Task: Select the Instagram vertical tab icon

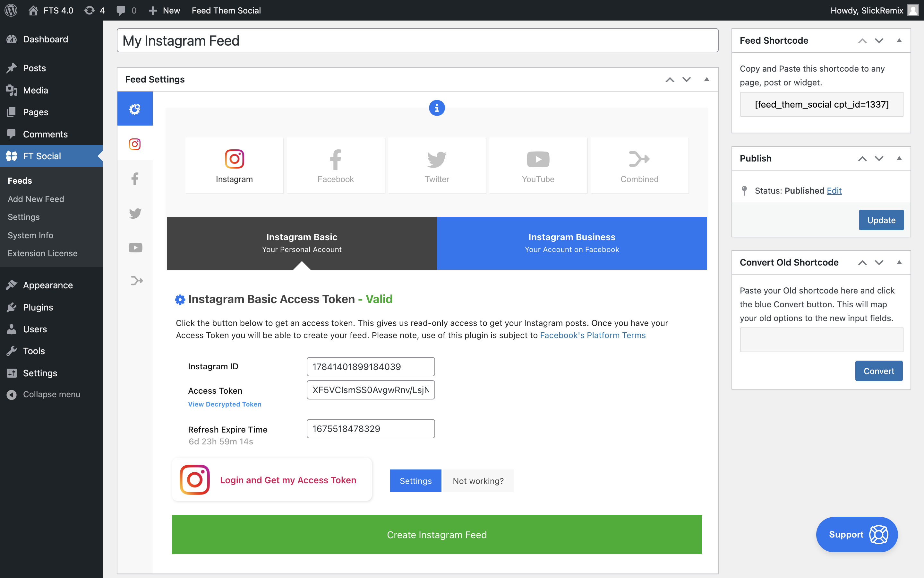Action: click(x=135, y=144)
